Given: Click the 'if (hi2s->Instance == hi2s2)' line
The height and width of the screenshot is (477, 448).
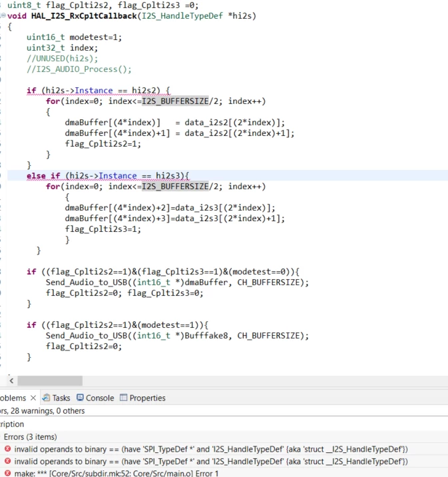Looking at the screenshot, I should pyautogui.click(x=98, y=91).
